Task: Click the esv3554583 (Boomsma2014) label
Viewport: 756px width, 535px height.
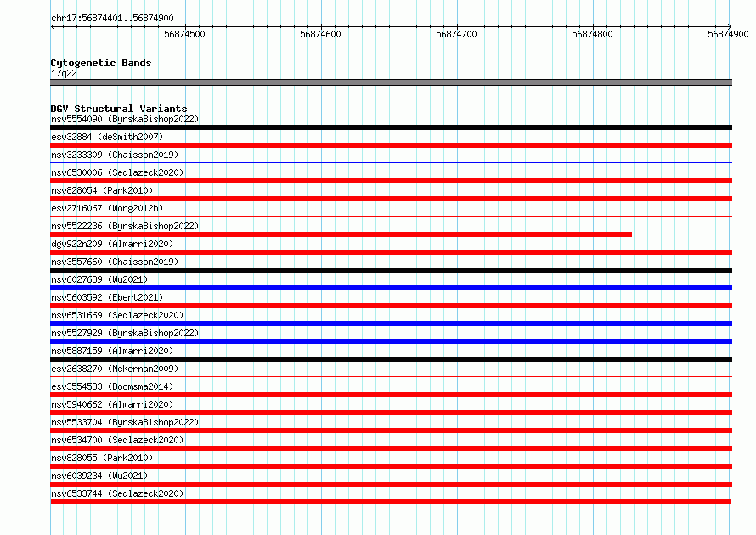Action: click(x=112, y=386)
